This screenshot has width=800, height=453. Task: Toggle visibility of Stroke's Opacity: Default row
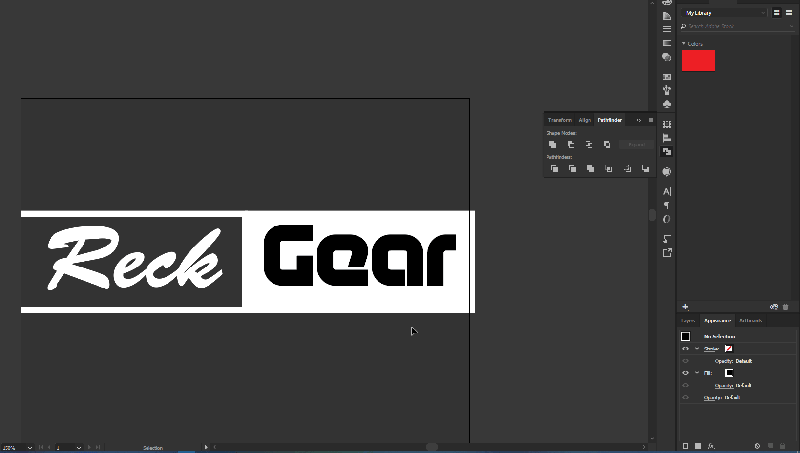click(686, 361)
